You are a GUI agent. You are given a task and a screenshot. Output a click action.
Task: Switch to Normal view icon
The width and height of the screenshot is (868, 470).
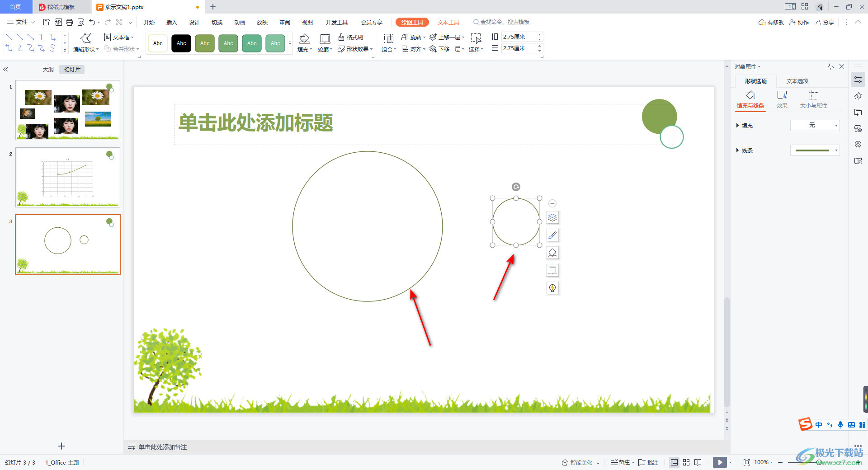click(x=674, y=462)
